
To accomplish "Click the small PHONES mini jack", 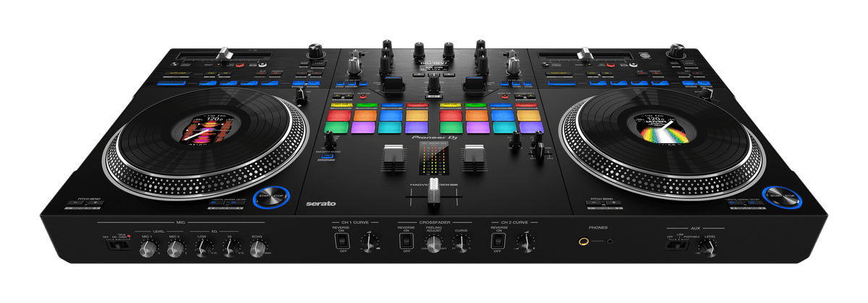I will (x=610, y=243).
